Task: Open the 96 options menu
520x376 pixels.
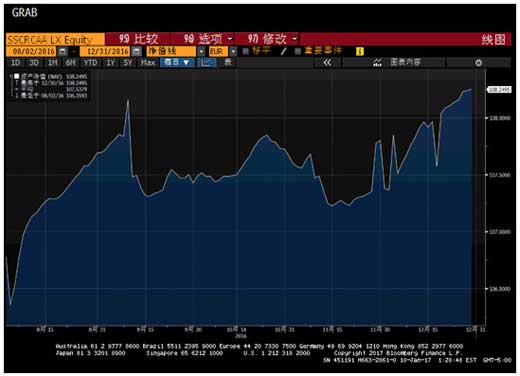Action: (x=207, y=39)
